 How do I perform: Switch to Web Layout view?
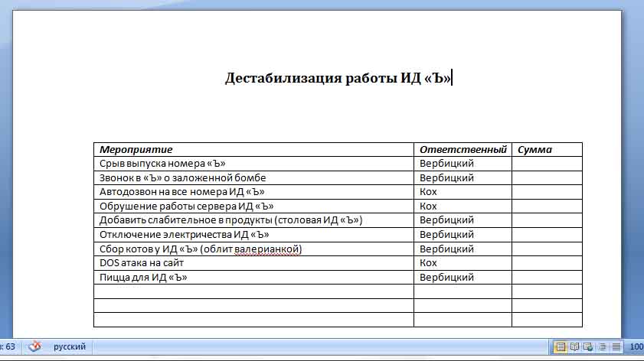click(x=588, y=347)
